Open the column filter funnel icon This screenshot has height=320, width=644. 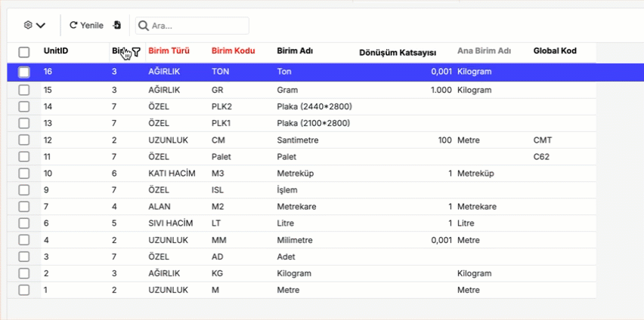point(136,52)
